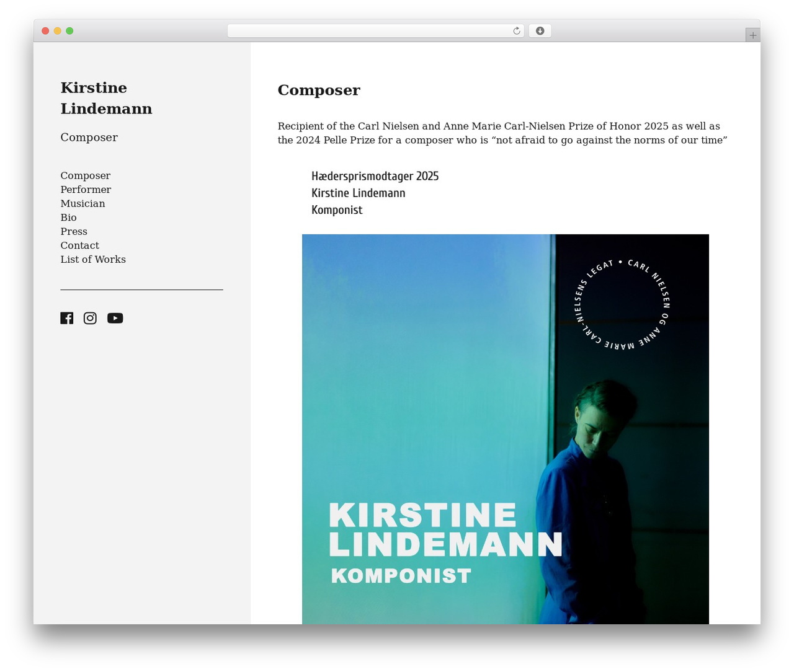Open the List of Works link
Image resolution: width=794 pixels, height=672 pixels.
[x=93, y=259]
